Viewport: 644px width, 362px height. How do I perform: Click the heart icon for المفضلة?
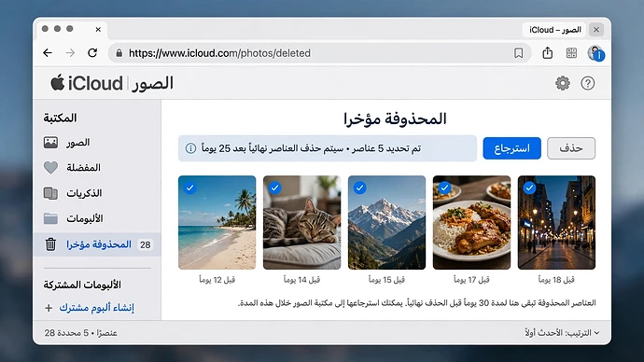(50, 167)
